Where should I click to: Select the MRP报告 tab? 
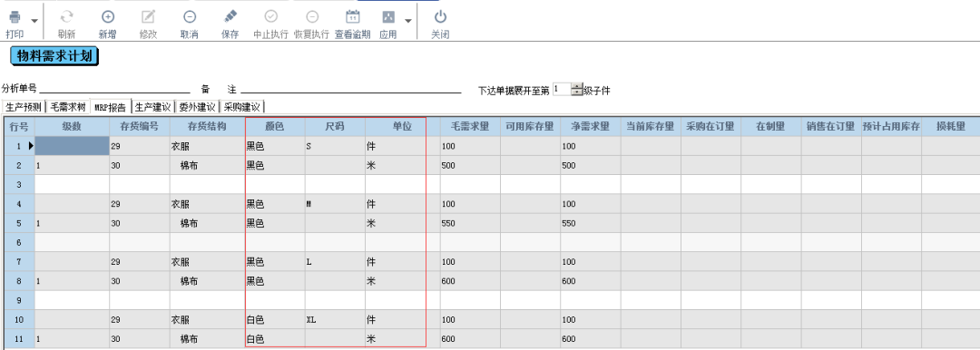[111, 107]
